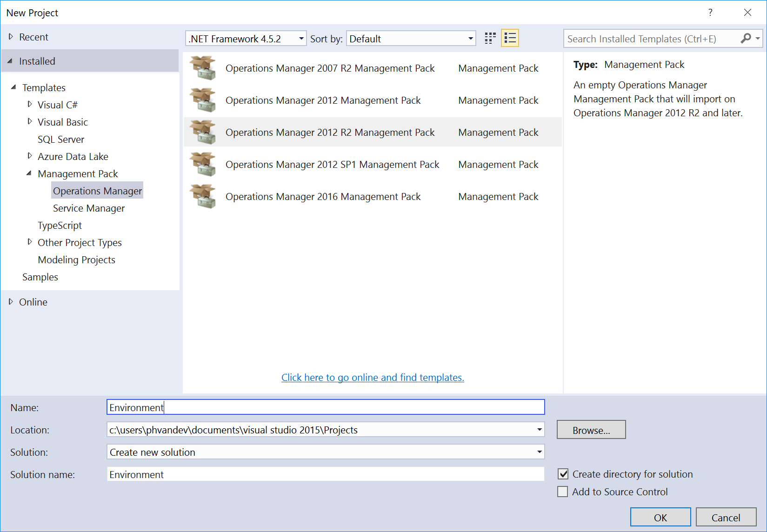Screen dimensions: 767x532
Task: Focus the Name input field
Action: pyautogui.click(x=326, y=407)
